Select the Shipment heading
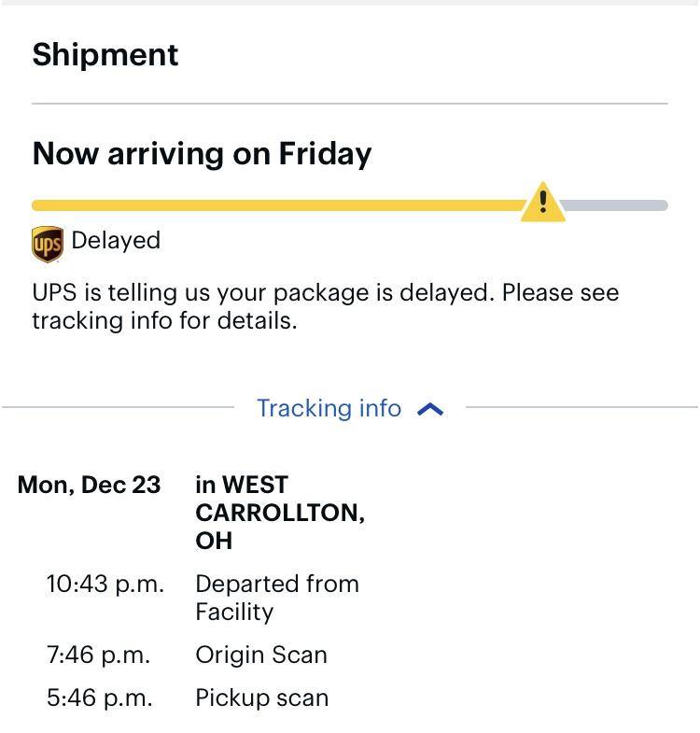Viewport: 700px width, 733px height. [105, 54]
